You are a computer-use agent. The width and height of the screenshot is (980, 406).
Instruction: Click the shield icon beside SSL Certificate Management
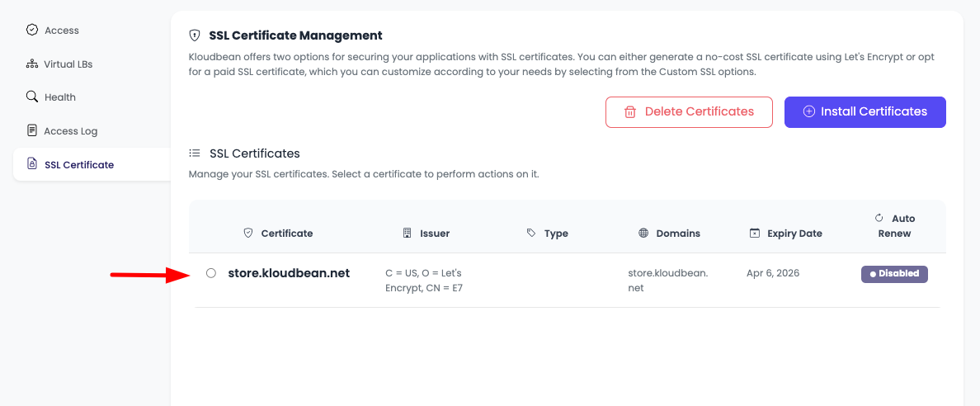(195, 35)
